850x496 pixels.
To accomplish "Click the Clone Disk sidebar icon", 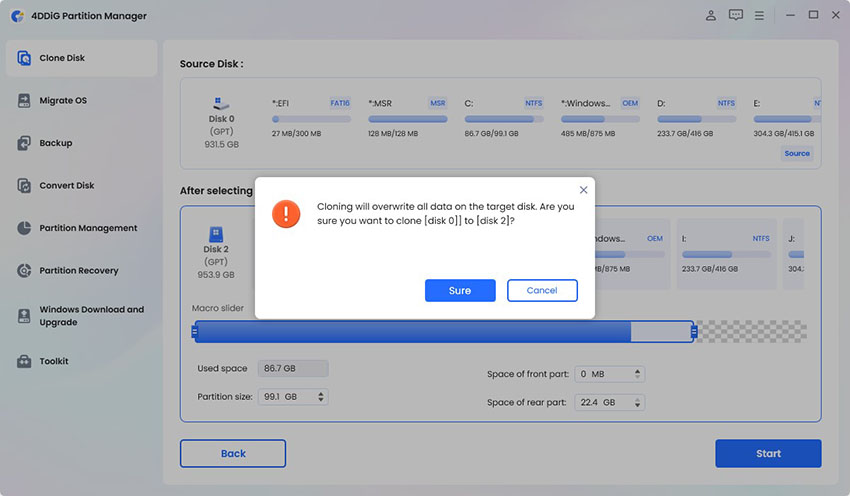I will (x=24, y=58).
